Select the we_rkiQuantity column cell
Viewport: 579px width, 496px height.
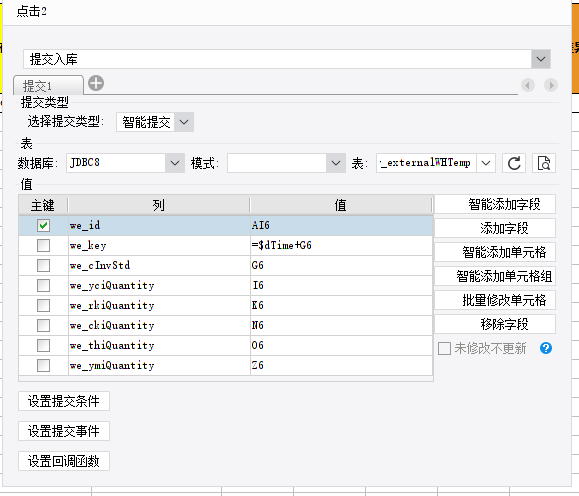[159, 305]
